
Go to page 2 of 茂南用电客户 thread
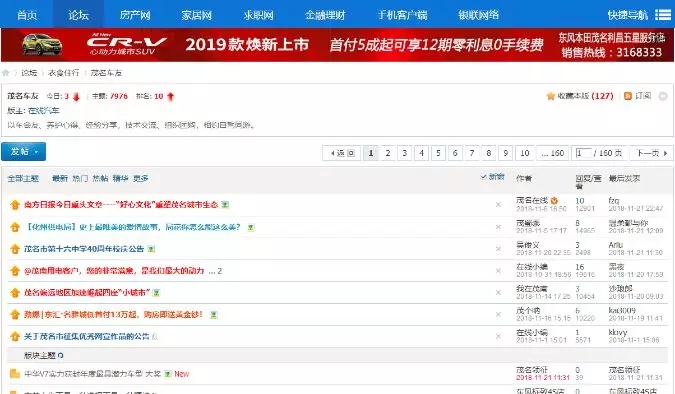[x=220, y=271]
